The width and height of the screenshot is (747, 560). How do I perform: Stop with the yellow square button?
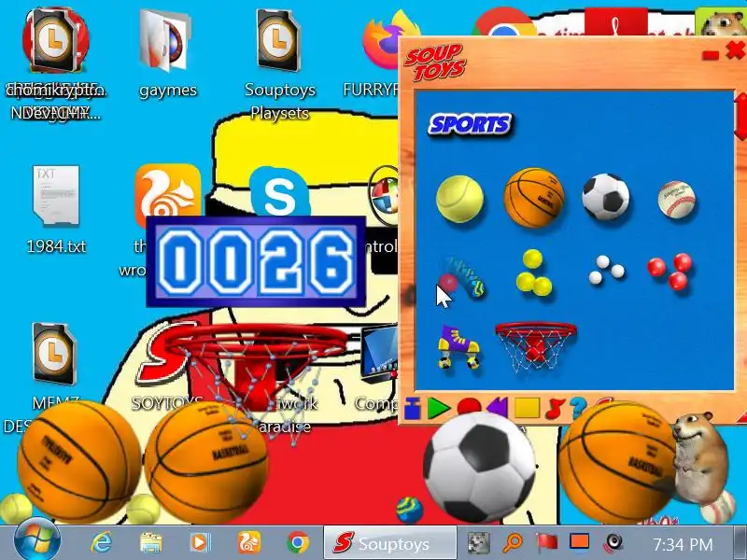coord(527,408)
